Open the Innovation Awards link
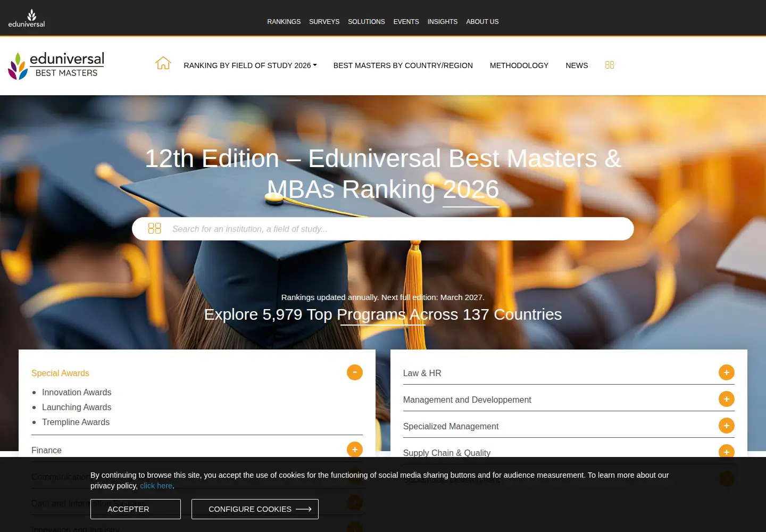The width and height of the screenshot is (766, 532). click(x=77, y=392)
